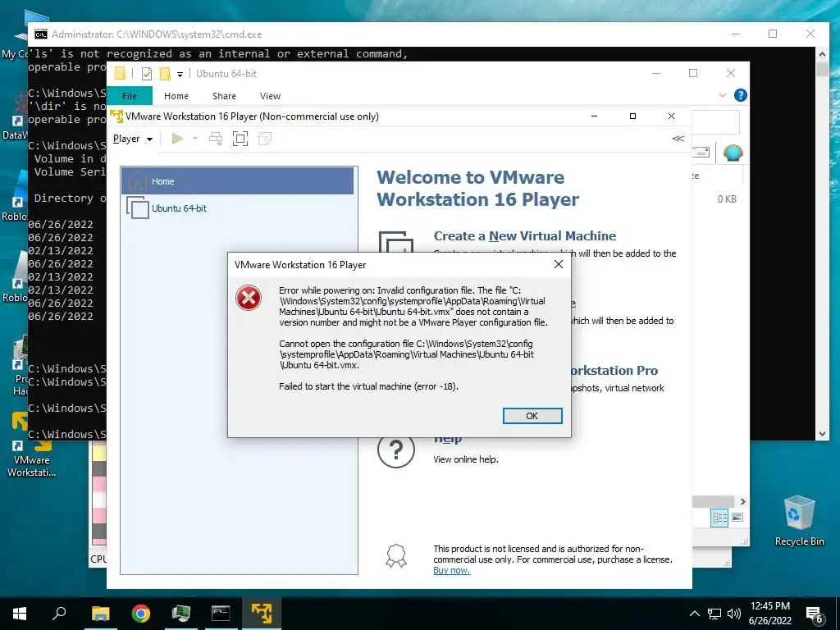Click the Unity mode toolbar icon
Screen dimensions: 840x630
(x=265, y=139)
